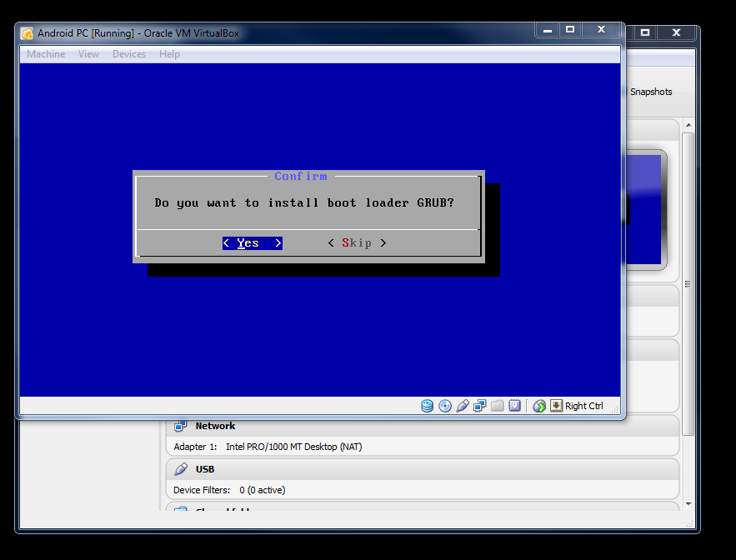Maximize the VirtualBox Manager window behind
Viewport: 736px width, 560px height.
coord(645,32)
